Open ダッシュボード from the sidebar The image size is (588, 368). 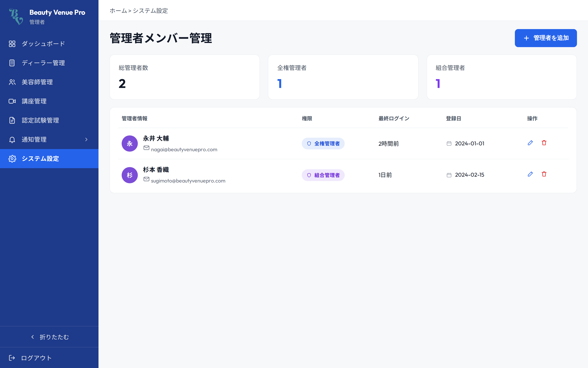49,44
